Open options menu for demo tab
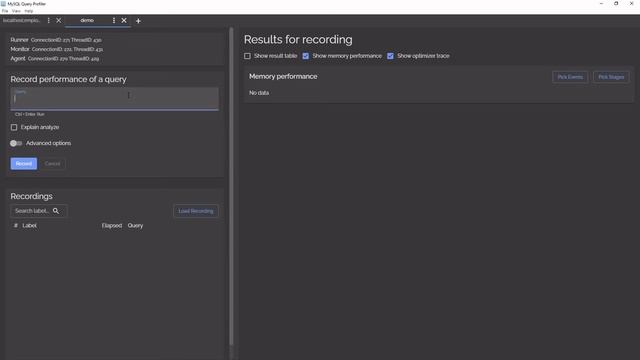This screenshot has height=360, width=640. (114, 20)
